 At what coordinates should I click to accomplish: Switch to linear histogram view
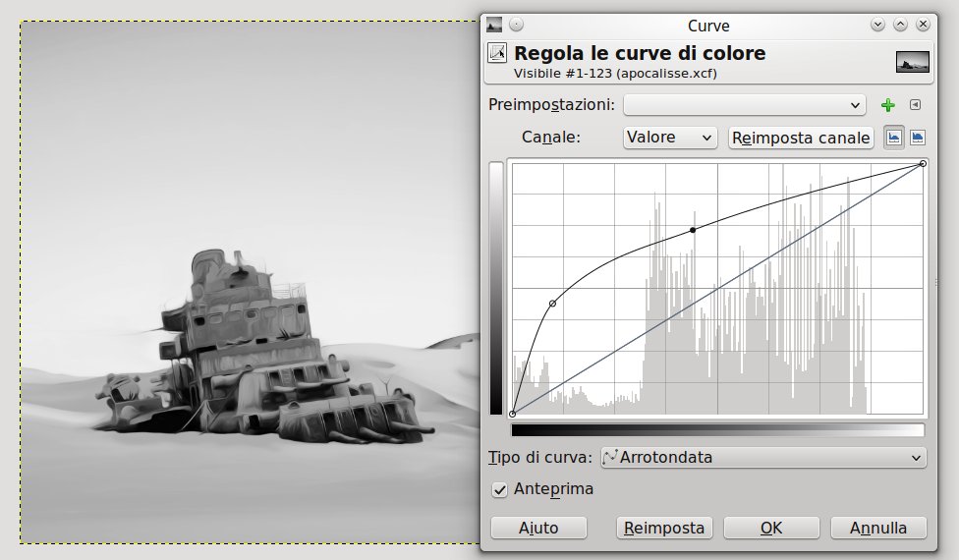(x=894, y=138)
